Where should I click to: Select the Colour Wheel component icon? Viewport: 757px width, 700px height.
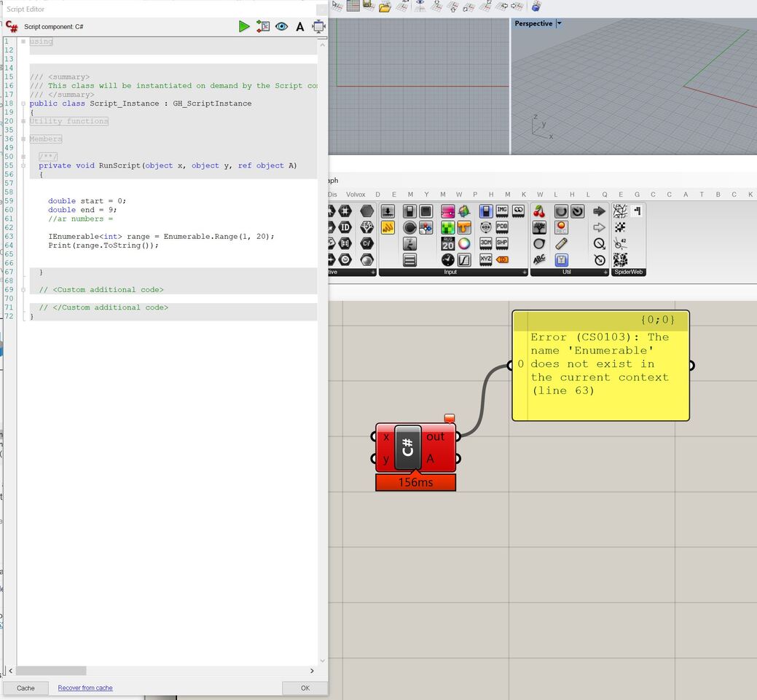(464, 244)
